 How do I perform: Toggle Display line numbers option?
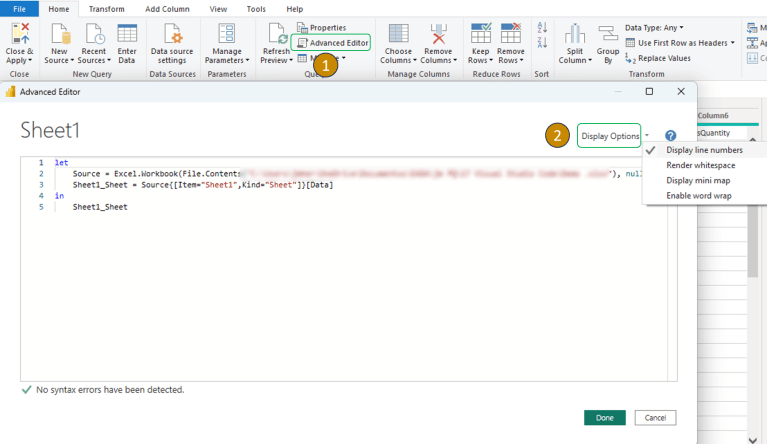click(704, 150)
